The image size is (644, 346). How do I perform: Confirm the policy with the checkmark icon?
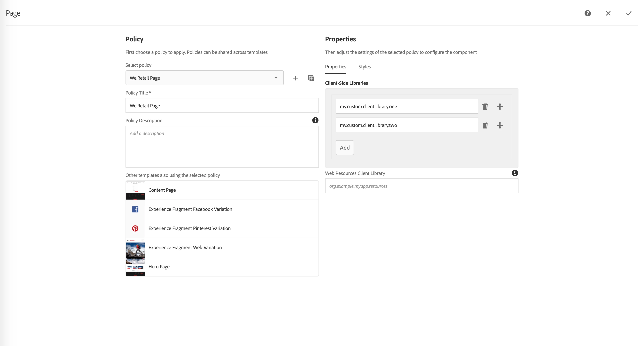pyautogui.click(x=628, y=13)
